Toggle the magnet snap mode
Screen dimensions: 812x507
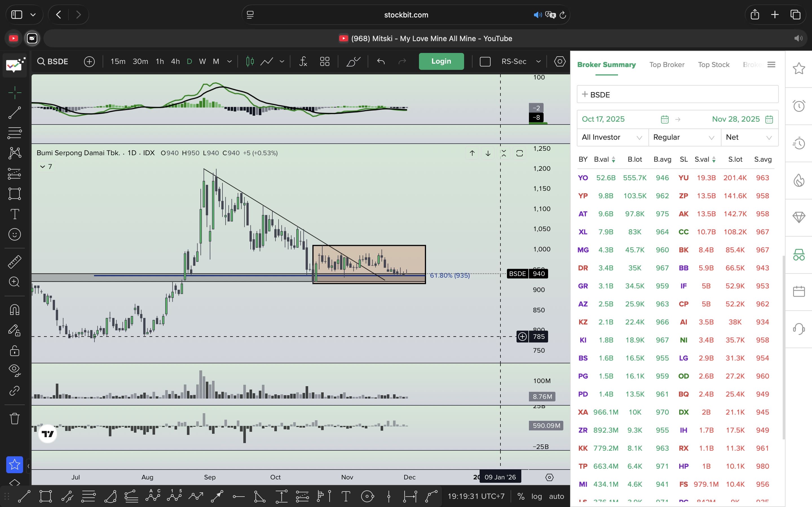pos(14,309)
